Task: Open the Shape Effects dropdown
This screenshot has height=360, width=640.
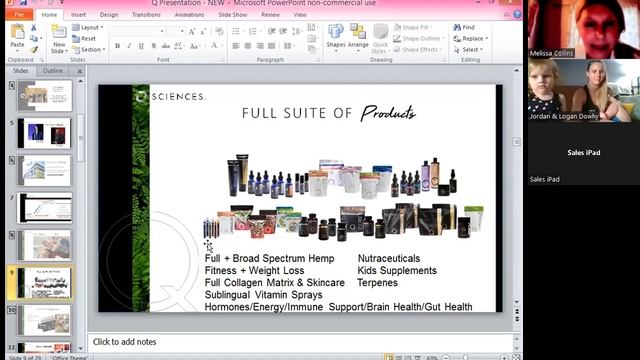Action: (x=418, y=49)
